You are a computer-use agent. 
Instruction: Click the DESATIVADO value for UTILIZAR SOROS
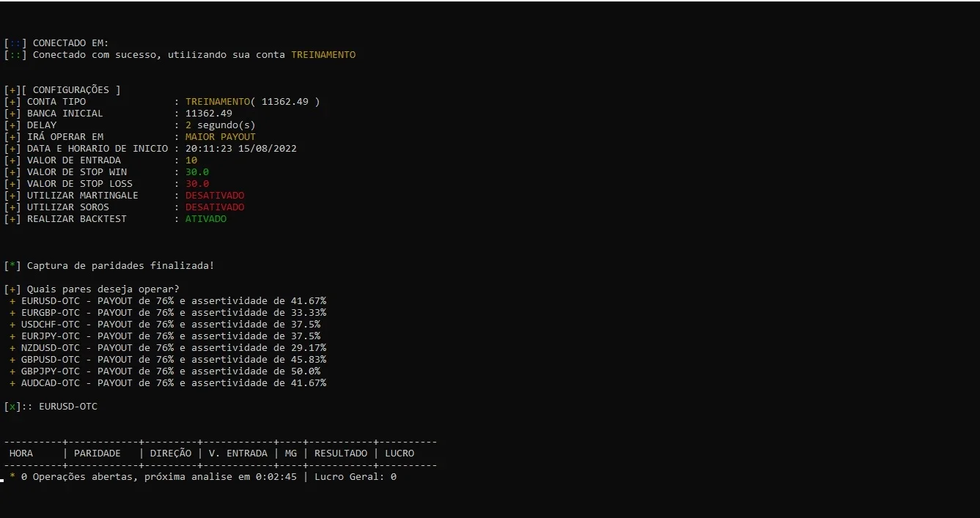coord(215,207)
